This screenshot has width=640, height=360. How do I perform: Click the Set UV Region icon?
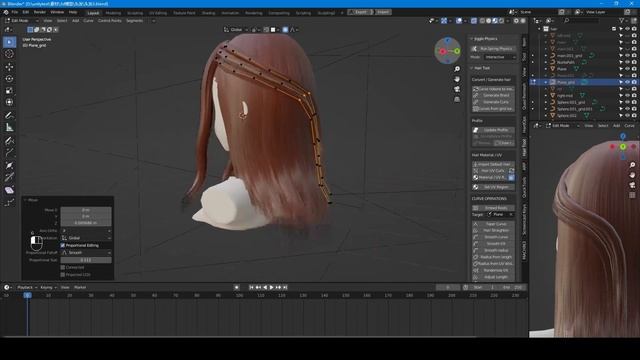pyautogui.click(x=476, y=187)
